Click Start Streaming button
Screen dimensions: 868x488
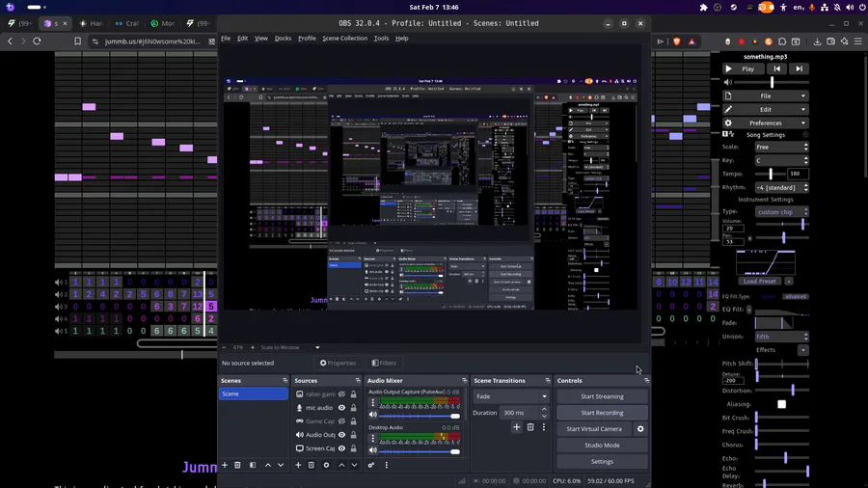[602, 396]
